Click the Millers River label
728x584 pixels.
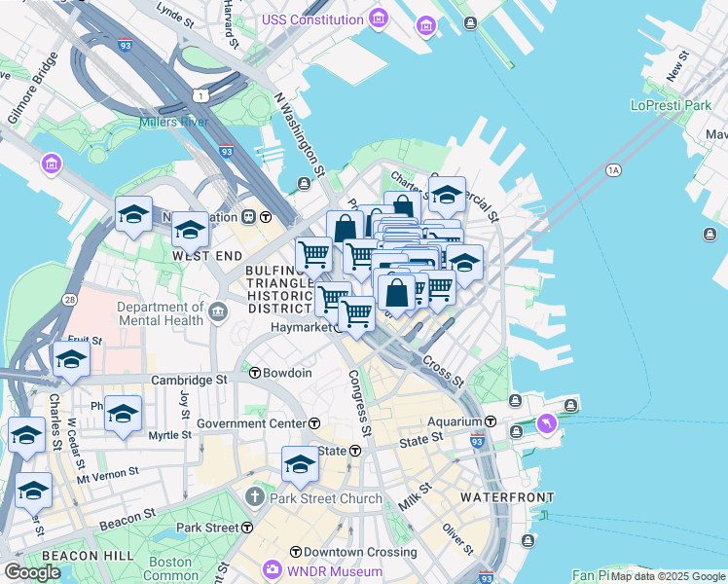[x=174, y=122]
